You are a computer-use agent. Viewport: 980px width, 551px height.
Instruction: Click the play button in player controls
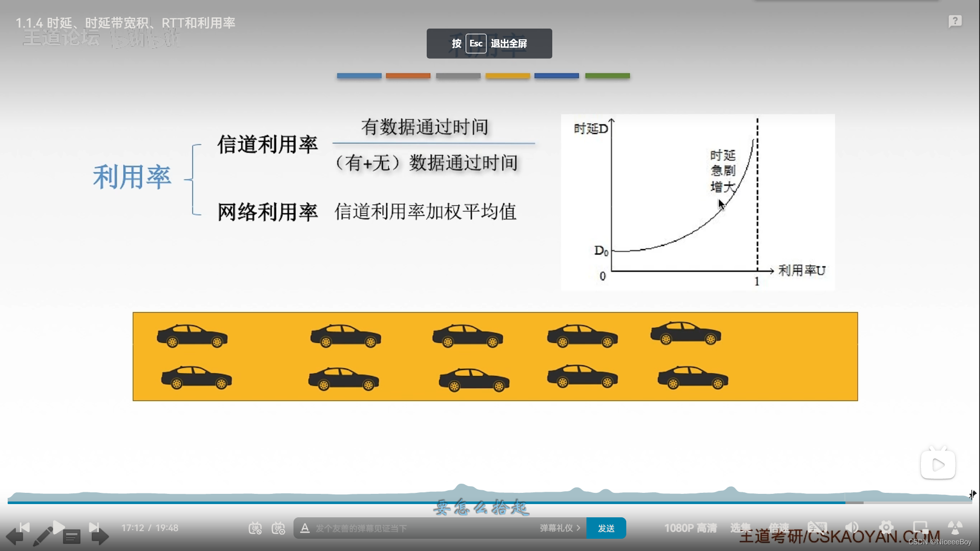(x=59, y=527)
